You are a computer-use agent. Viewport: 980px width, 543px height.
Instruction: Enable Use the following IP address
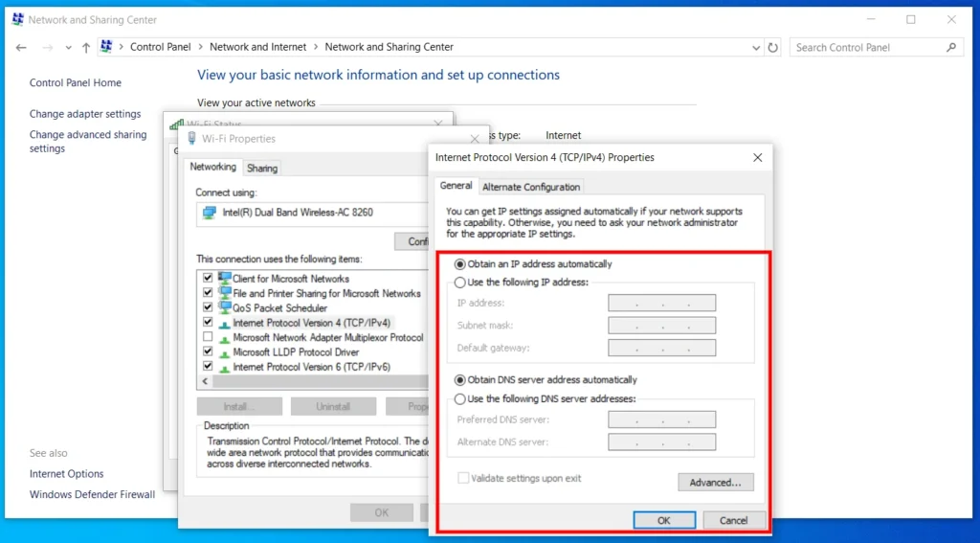coord(460,283)
